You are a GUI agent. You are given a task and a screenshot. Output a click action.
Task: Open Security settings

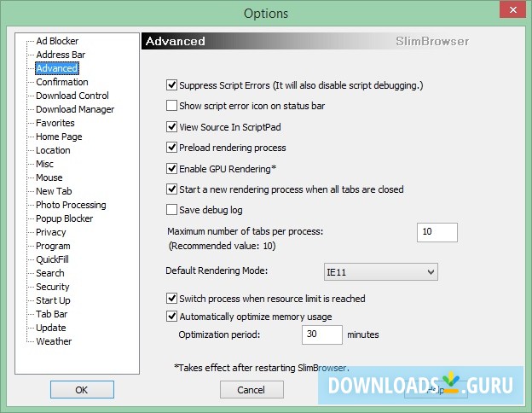53,287
